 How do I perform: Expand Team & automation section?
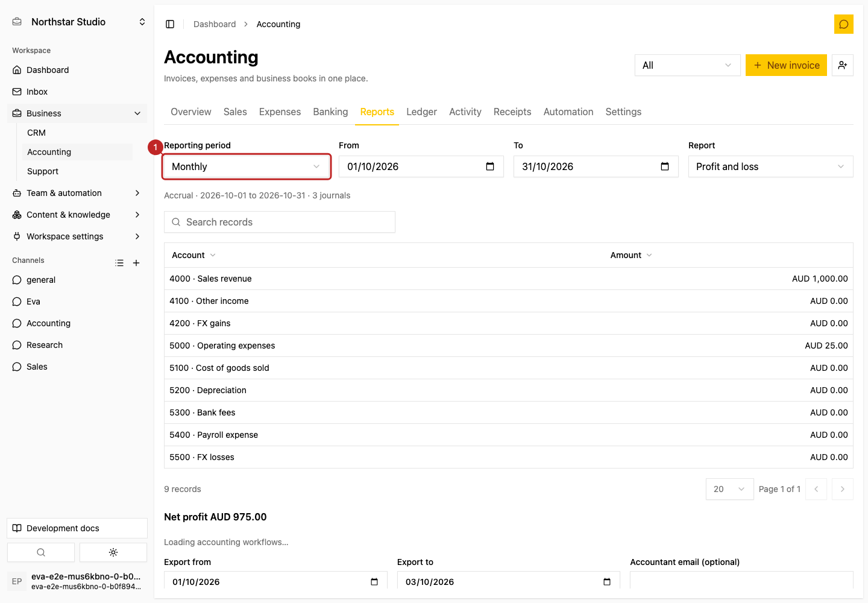(x=77, y=193)
